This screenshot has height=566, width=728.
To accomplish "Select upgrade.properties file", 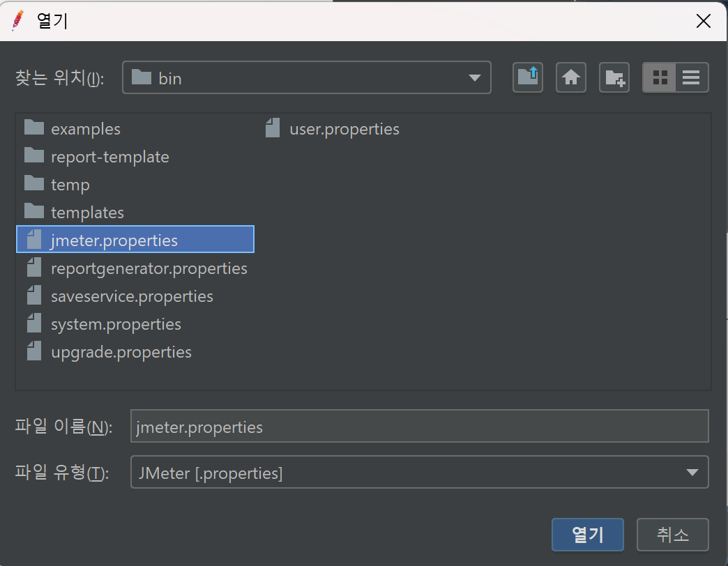I will point(109,352).
